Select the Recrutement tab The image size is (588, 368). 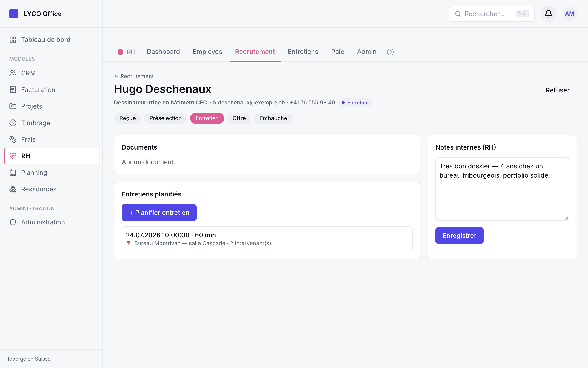[255, 52]
